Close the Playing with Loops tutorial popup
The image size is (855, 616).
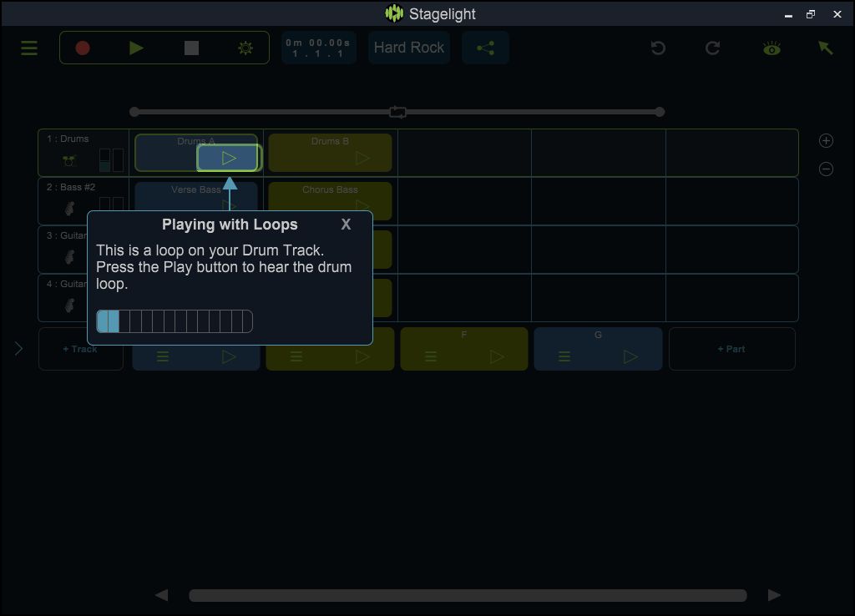pyautogui.click(x=346, y=224)
